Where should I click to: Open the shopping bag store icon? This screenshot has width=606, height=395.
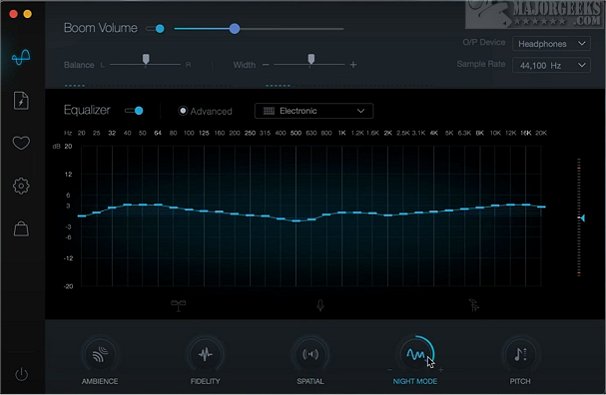21,228
